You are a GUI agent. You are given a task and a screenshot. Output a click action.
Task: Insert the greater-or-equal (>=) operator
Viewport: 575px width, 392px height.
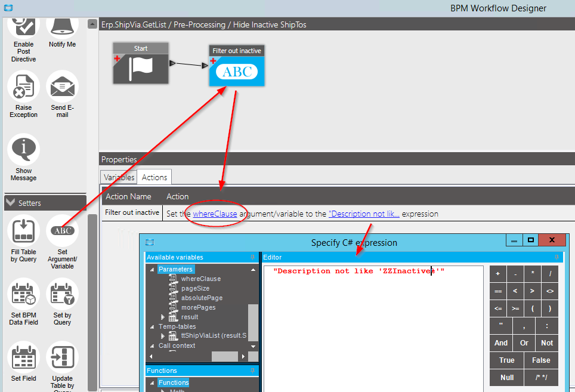[x=515, y=308]
